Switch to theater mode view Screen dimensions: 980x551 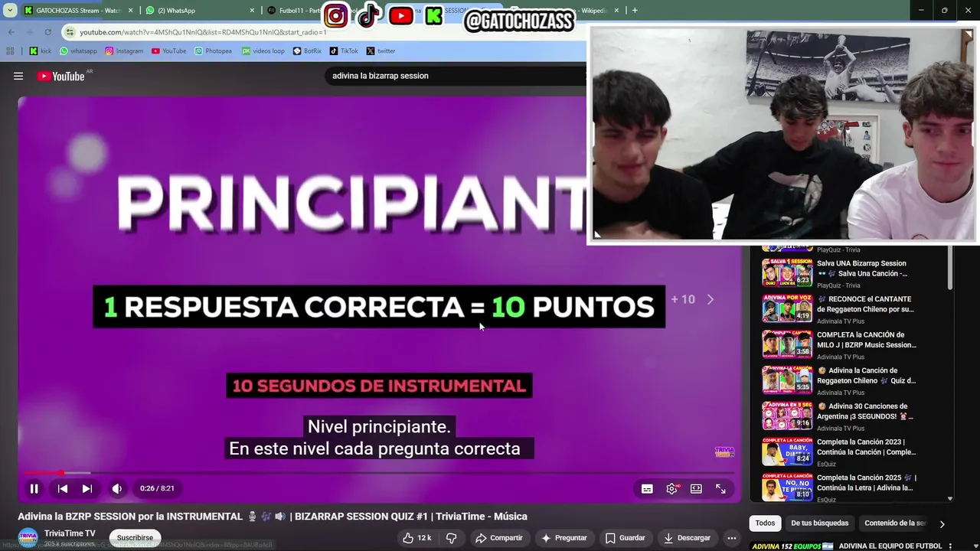tap(696, 488)
